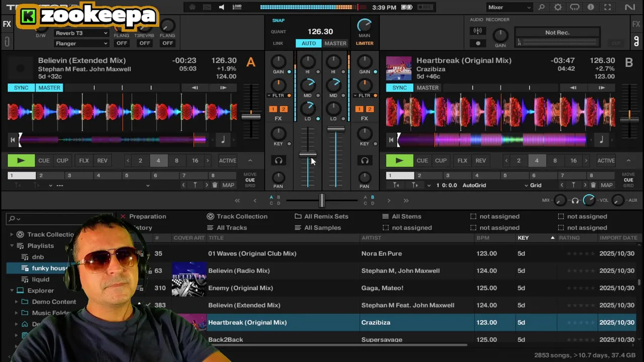Move Deck B grid left with marker-left icon
The width and height of the screenshot is (644, 362).
pos(396,185)
